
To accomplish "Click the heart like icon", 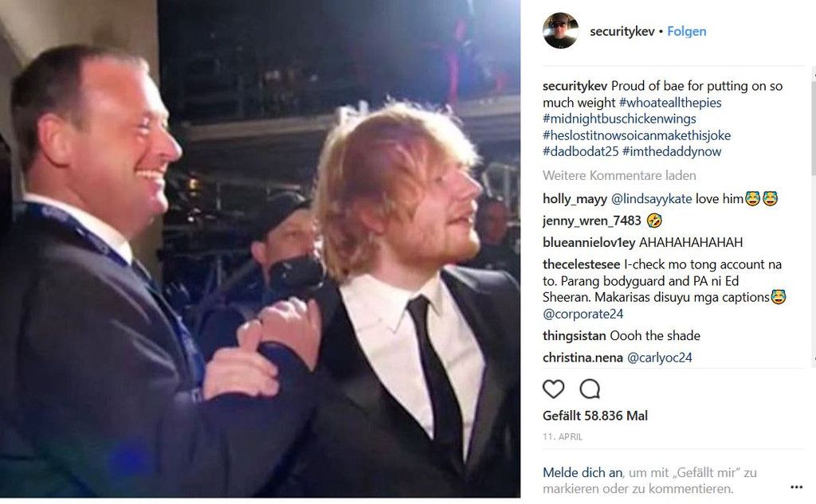I will (553, 389).
